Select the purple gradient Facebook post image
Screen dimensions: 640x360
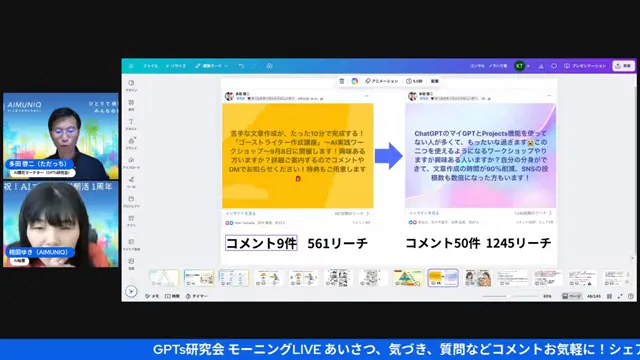click(x=480, y=155)
